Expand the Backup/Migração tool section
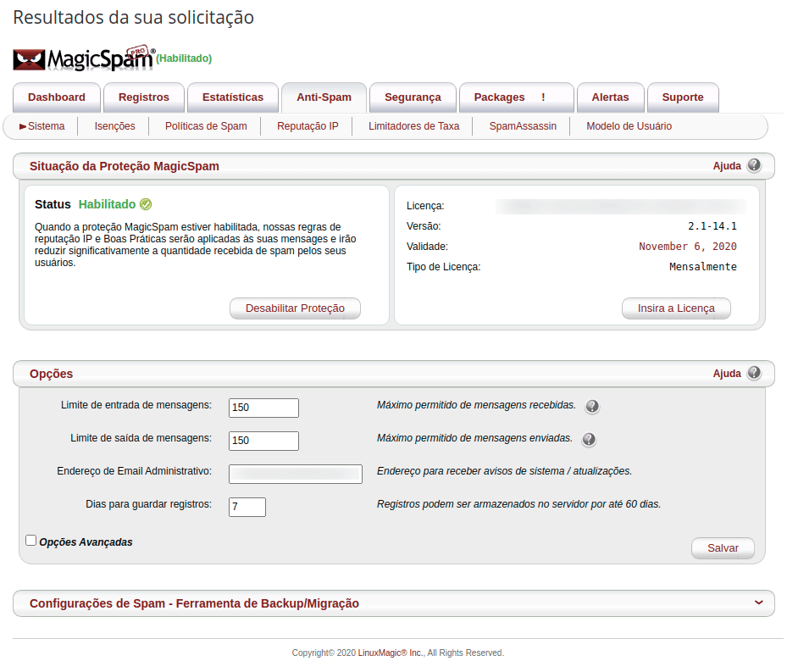This screenshot has width=787, height=672. [758, 603]
